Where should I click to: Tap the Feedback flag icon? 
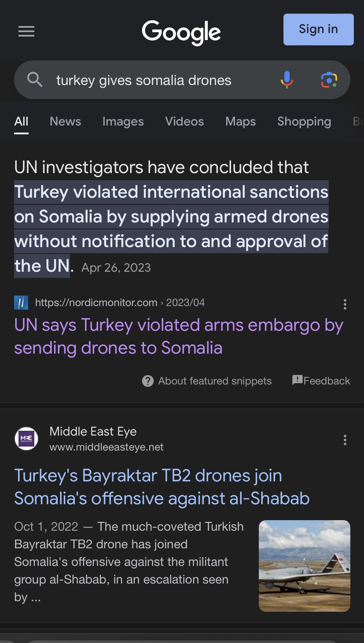pos(298,381)
